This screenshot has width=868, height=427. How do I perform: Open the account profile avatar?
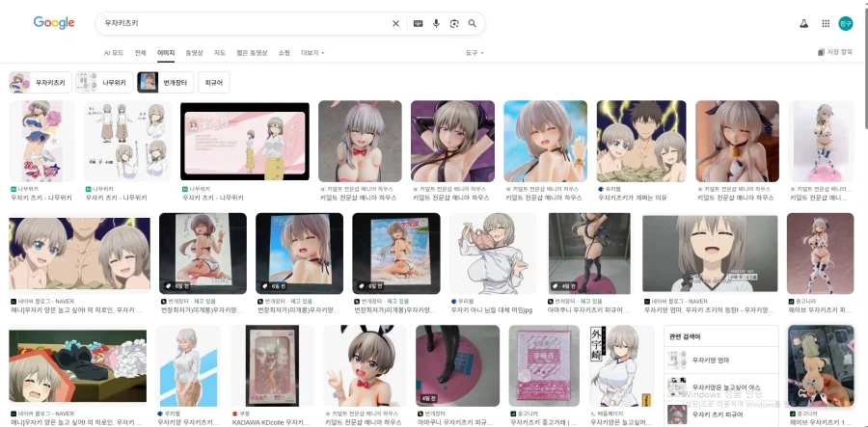845,23
